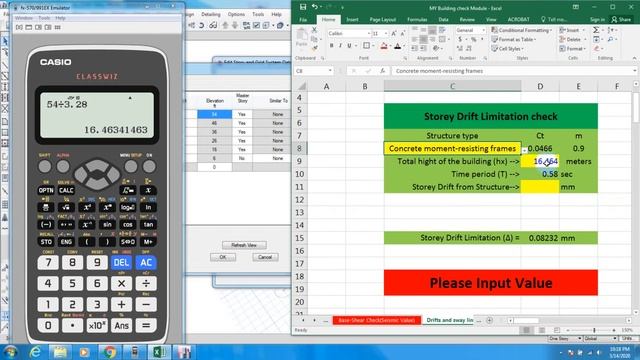Click the Undo arrow in Excel quick access

pos(314,7)
